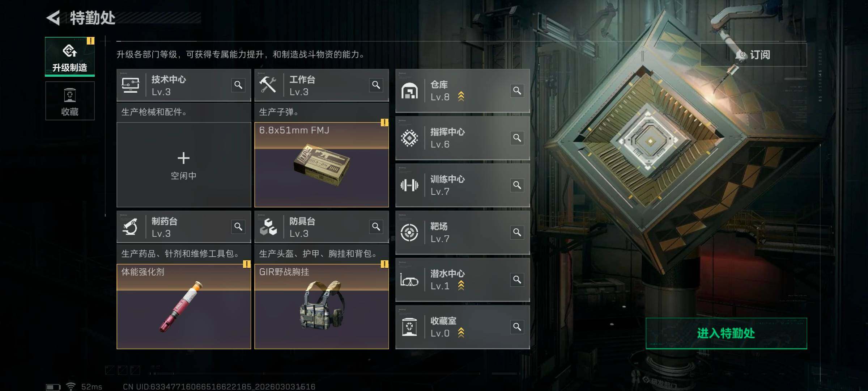The height and width of the screenshot is (391, 868).
Task: Select the idle 空闲中 production slot
Action: (x=184, y=165)
